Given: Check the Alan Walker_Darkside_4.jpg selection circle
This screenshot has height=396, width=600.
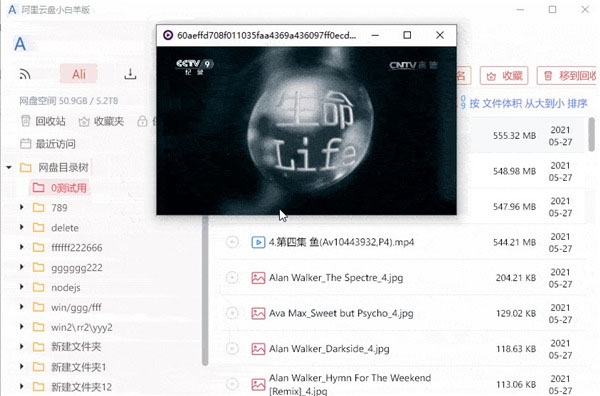Looking at the screenshot, I should pos(232,349).
